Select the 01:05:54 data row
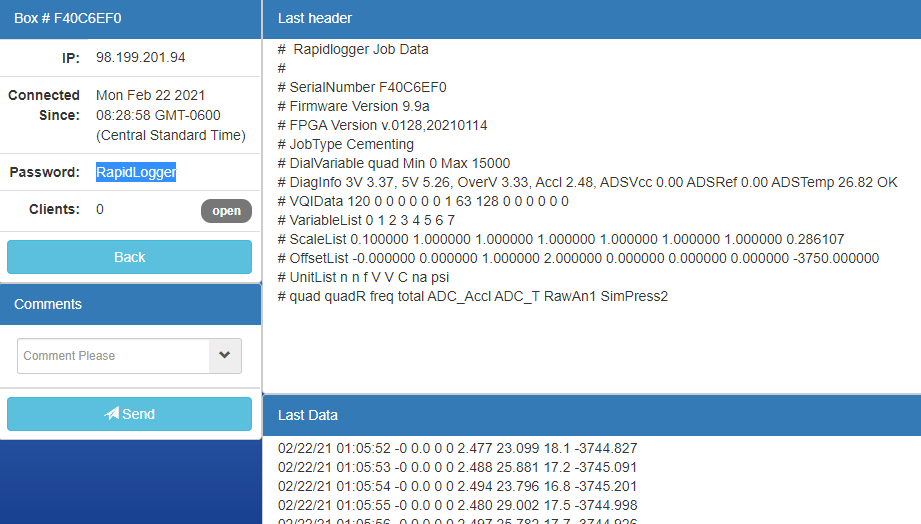The height and width of the screenshot is (524, 921). 458,486
